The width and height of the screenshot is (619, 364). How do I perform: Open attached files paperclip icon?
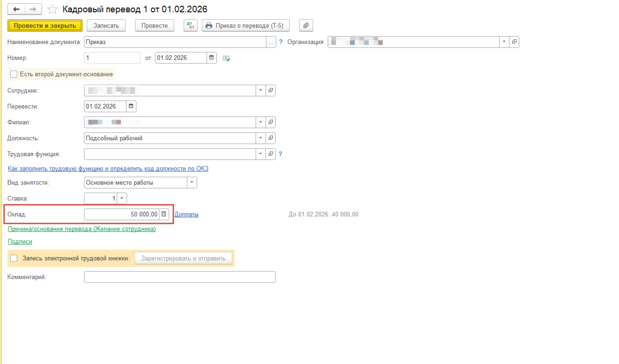[x=306, y=25]
